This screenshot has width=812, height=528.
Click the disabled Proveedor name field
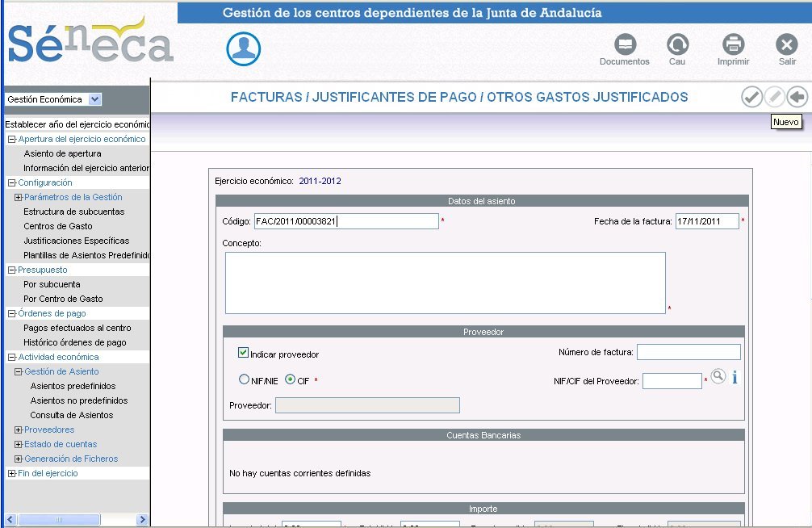(x=368, y=405)
